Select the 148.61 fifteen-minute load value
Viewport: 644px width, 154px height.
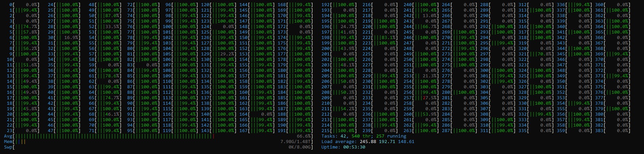pyautogui.click(x=406, y=142)
